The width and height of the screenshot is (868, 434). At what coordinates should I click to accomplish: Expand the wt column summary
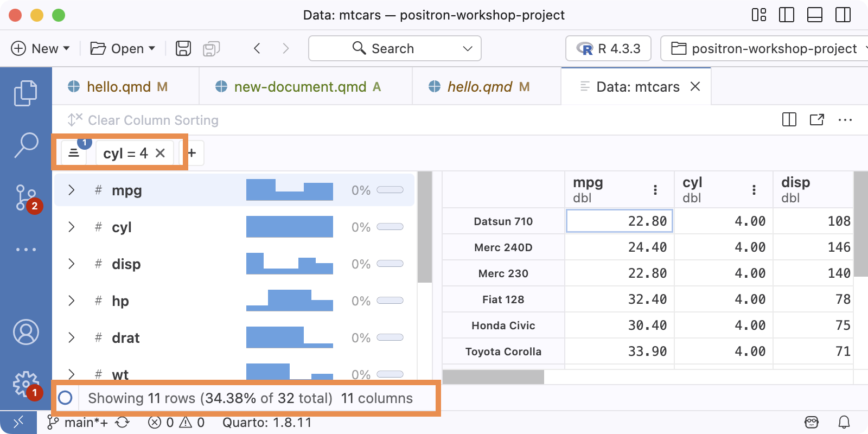point(71,374)
